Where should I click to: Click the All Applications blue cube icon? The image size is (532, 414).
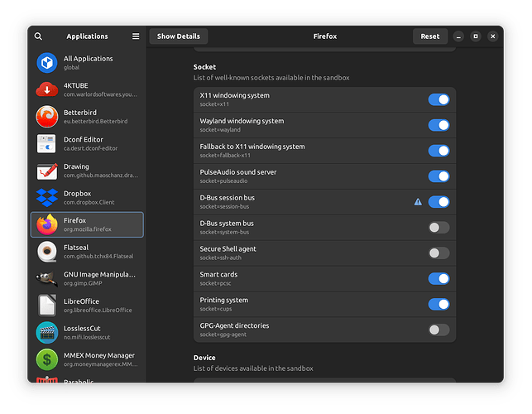coord(47,63)
